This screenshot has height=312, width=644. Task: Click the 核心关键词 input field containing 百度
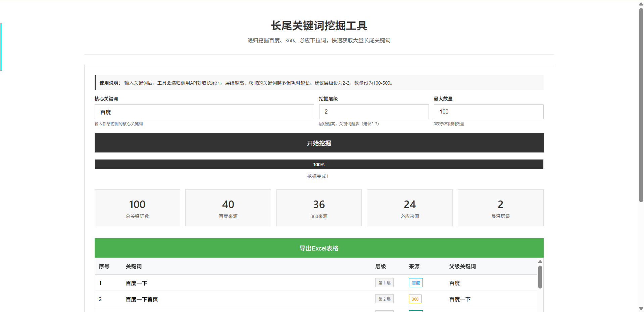coord(204,112)
